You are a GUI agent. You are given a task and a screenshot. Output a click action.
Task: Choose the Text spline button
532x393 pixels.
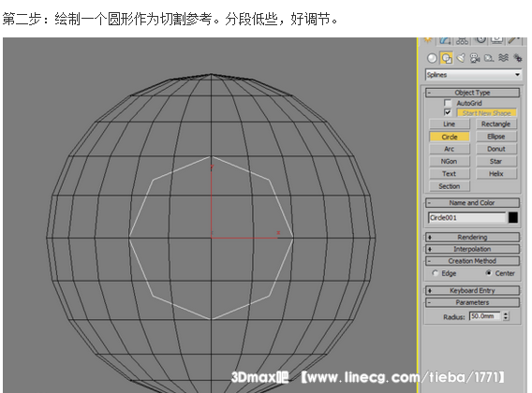450,174
